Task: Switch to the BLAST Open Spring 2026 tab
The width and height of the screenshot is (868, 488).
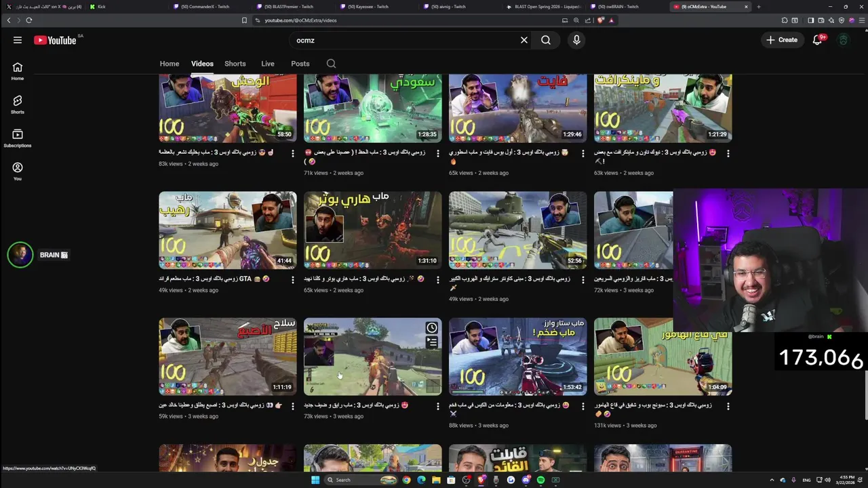Action: [545, 7]
